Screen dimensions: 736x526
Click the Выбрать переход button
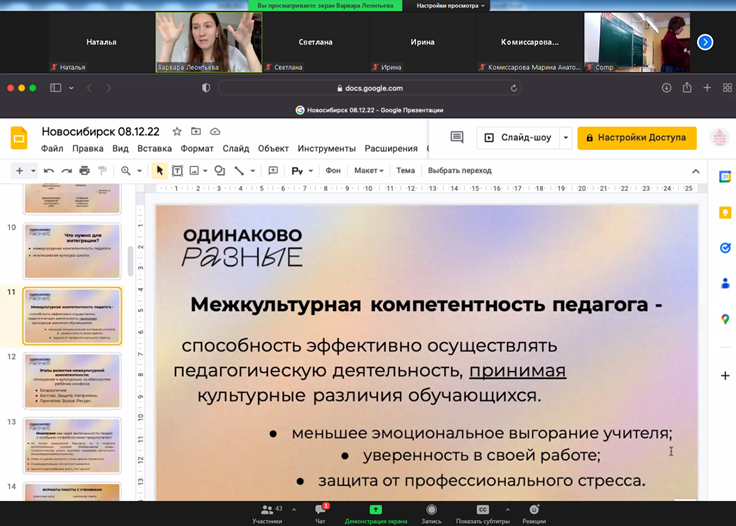click(x=459, y=171)
